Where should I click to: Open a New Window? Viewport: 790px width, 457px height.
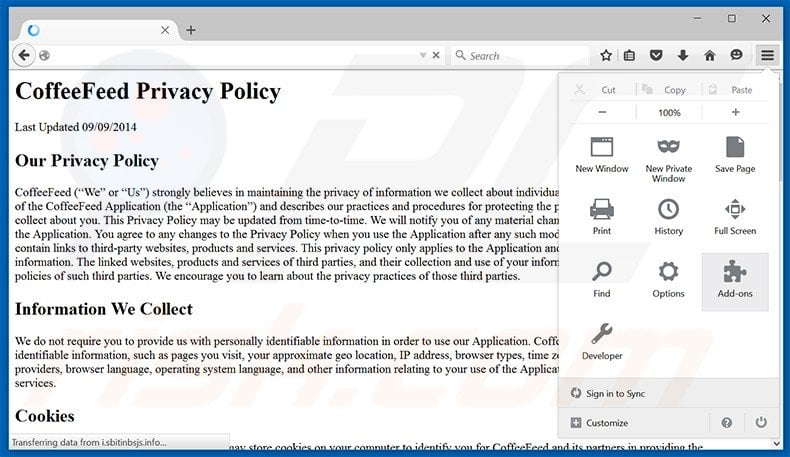click(x=602, y=155)
